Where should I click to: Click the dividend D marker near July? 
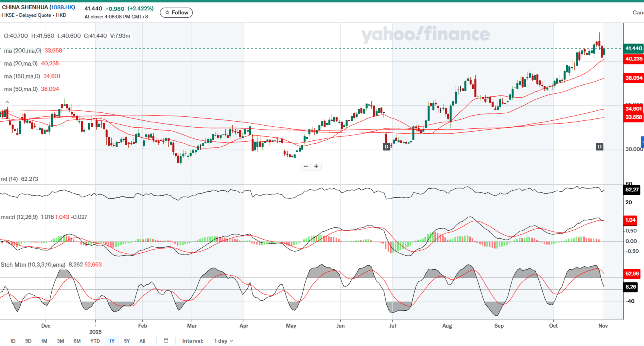(x=386, y=147)
